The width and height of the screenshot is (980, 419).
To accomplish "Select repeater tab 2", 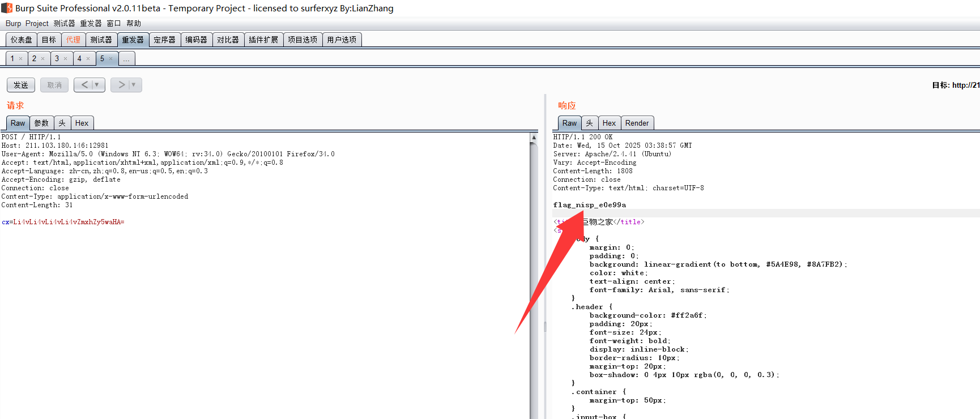I will (34, 58).
